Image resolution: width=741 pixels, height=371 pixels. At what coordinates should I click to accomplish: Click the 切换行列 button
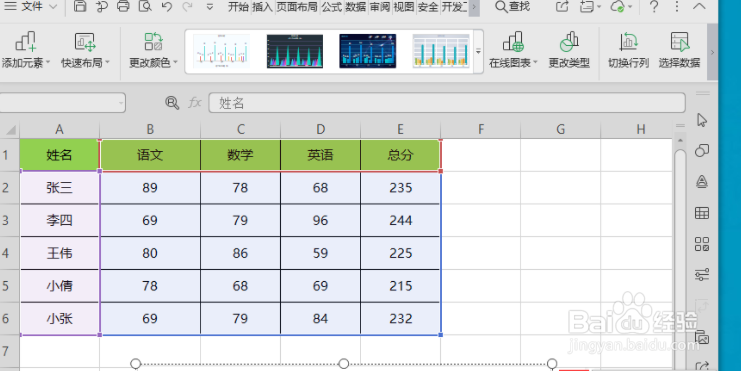pyautogui.click(x=628, y=50)
